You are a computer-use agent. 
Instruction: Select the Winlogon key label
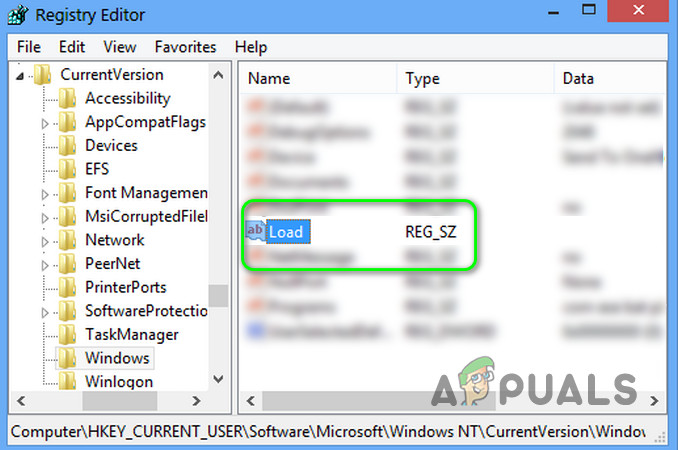click(x=119, y=381)
